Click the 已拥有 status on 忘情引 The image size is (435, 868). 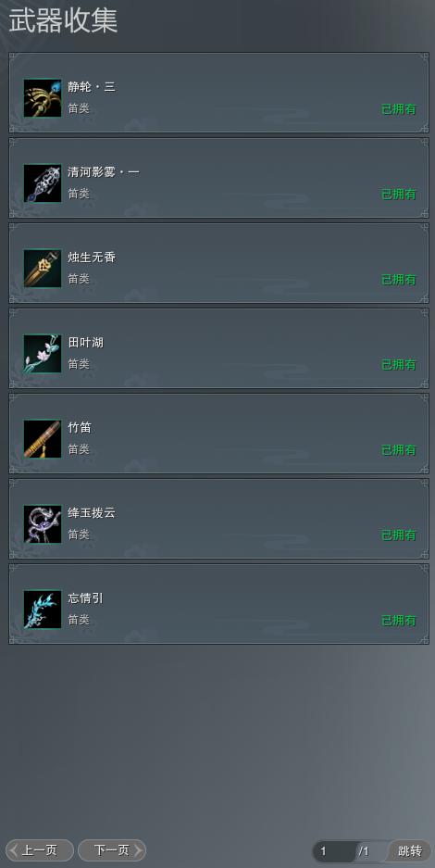pyautogui.click(x=399, y=621)
